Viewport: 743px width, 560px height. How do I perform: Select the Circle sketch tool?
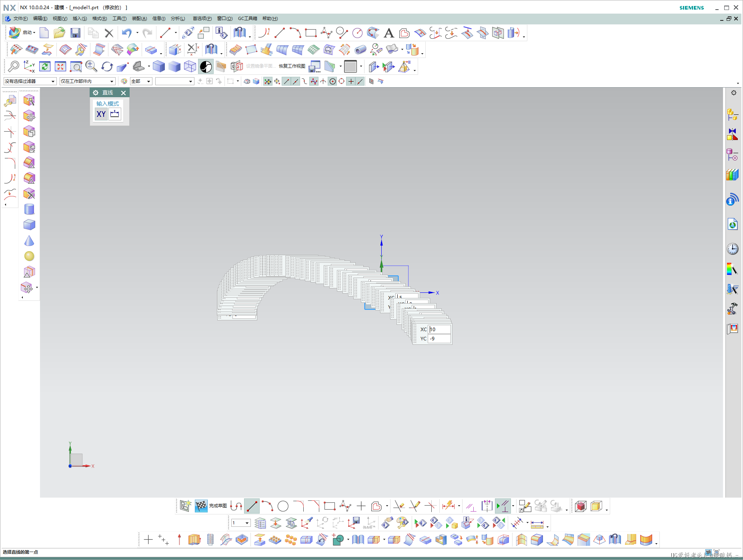[x=283, y=506]
